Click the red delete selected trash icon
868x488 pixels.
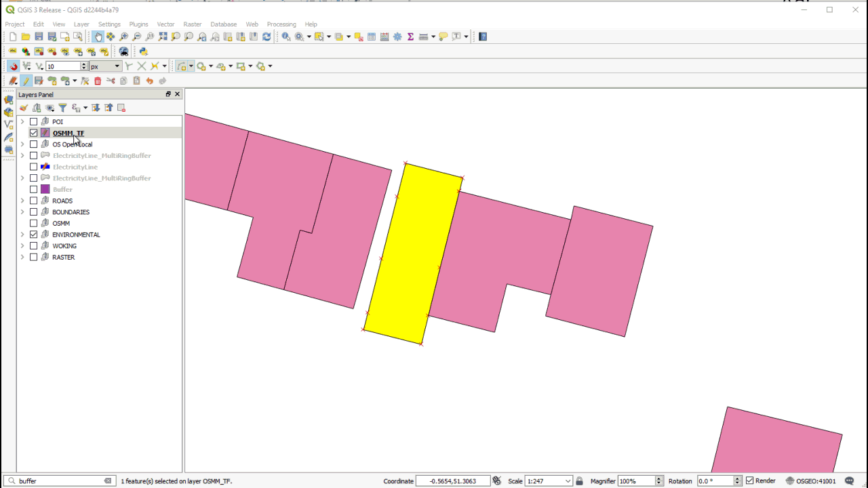pos(98,81)
